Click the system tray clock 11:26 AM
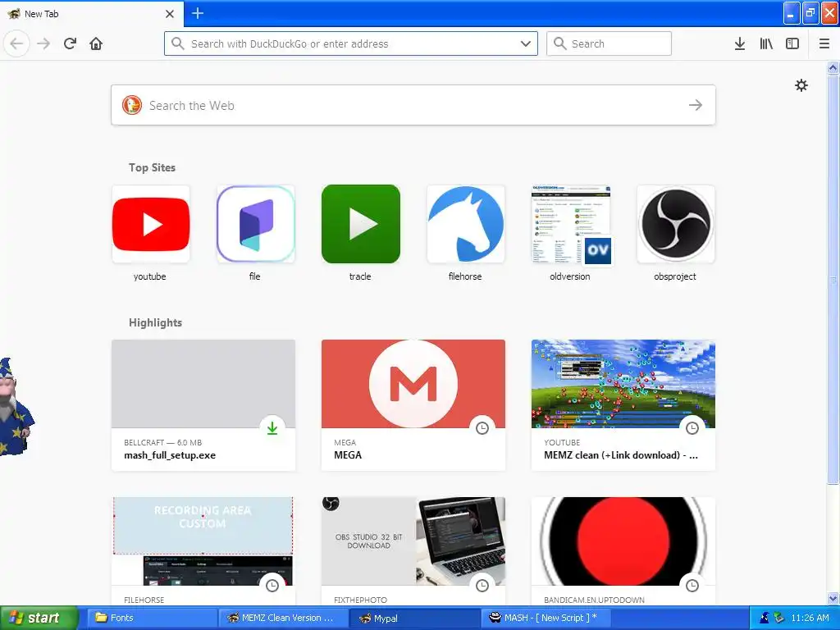Viewport: 840px width, 630px height. (x=810, y=618)
